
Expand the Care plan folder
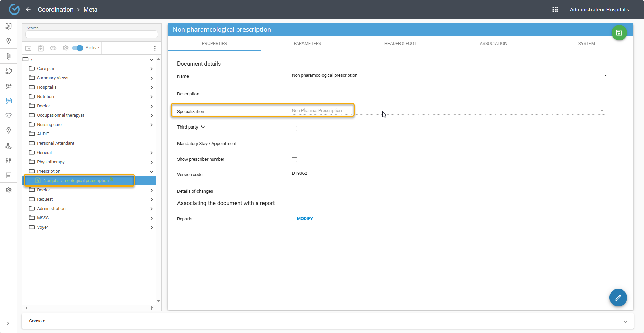151,69
